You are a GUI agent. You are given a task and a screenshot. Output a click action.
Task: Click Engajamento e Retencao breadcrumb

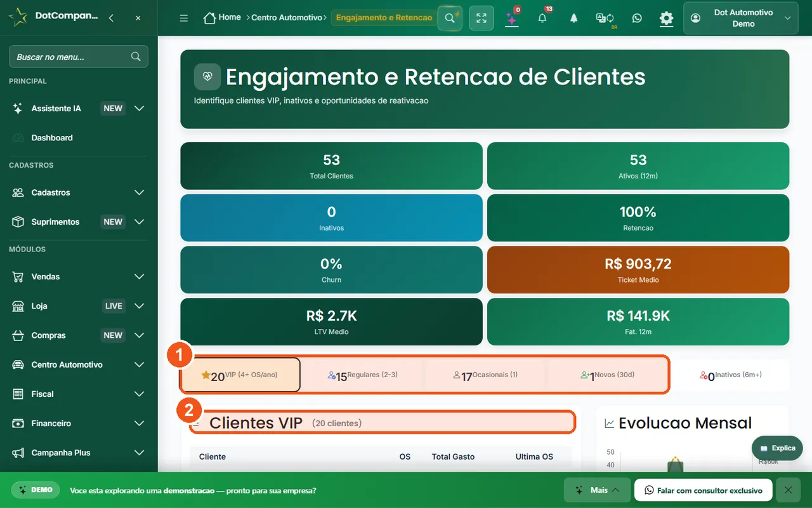(384, 18)
